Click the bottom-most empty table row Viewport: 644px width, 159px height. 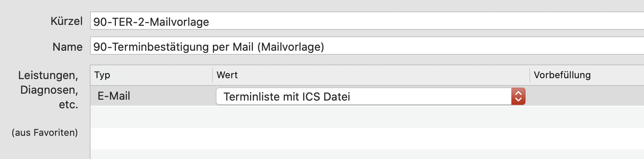pos(367,154)
